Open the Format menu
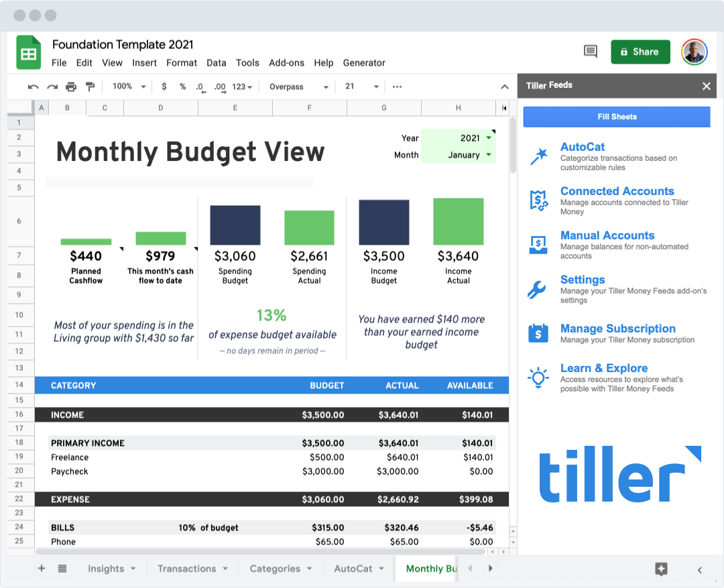Screen dimensions: 724x588 (182, 63)
